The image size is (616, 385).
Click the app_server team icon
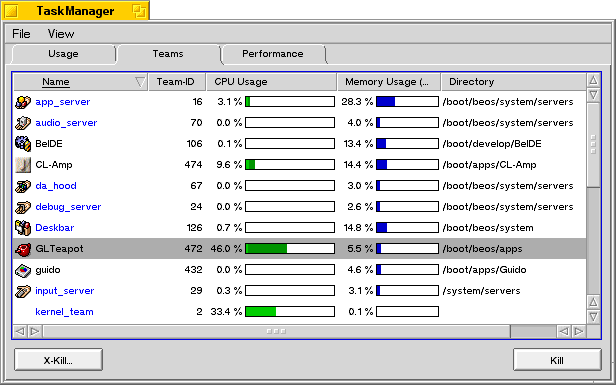[x=23, y=102]
